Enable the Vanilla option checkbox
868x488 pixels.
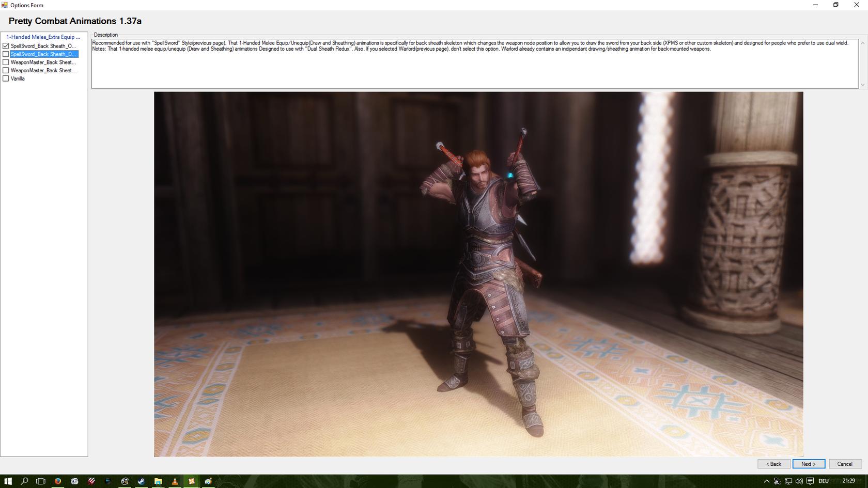(x=6, y=78)
